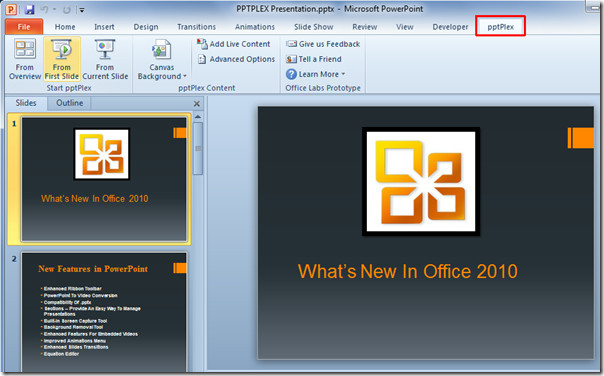604x376 pixels.
Task: Click the Learn More help icon
Action: click(x=291, y=74)
